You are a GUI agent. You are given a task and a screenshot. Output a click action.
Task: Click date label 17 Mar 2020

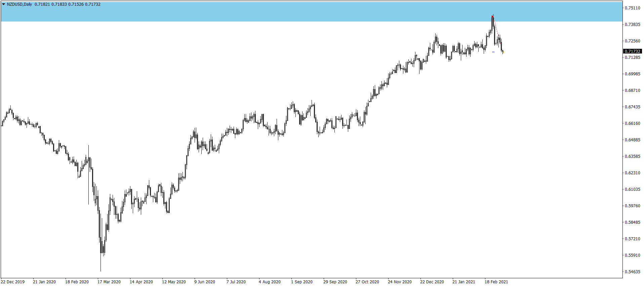point(109,282)
